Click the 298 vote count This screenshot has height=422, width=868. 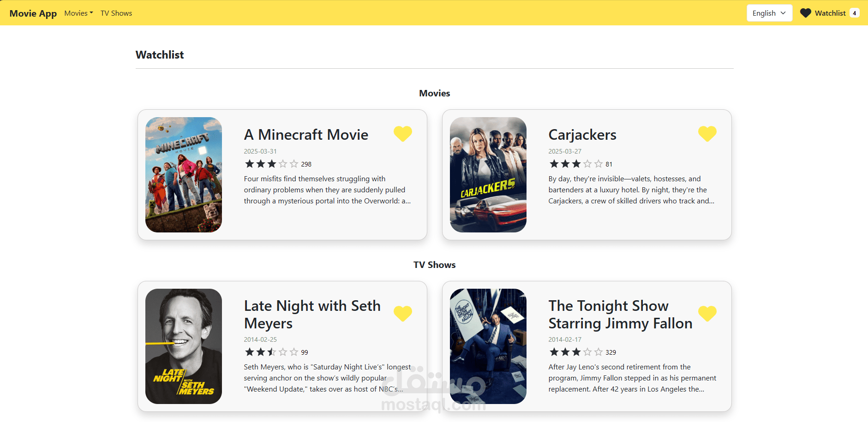[306, 164]
